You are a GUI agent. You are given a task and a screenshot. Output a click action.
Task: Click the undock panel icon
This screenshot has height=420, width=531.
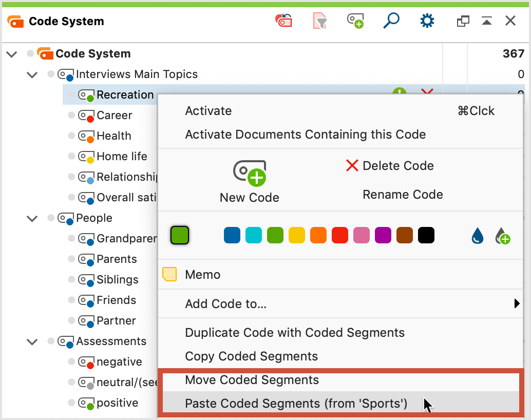[463, 21]
